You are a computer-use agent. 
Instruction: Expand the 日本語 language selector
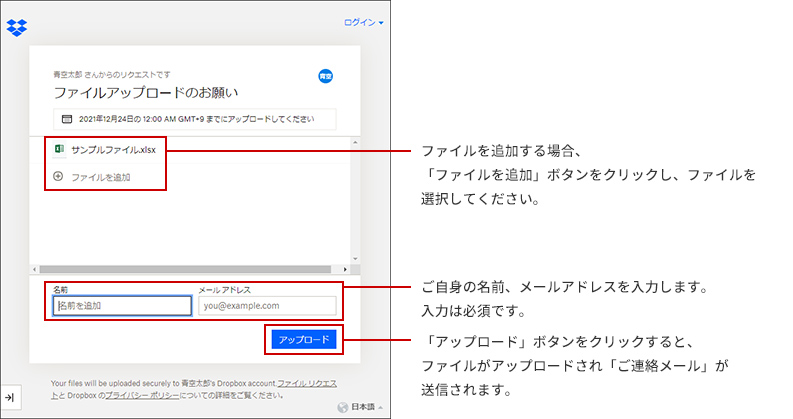[366, 408]
